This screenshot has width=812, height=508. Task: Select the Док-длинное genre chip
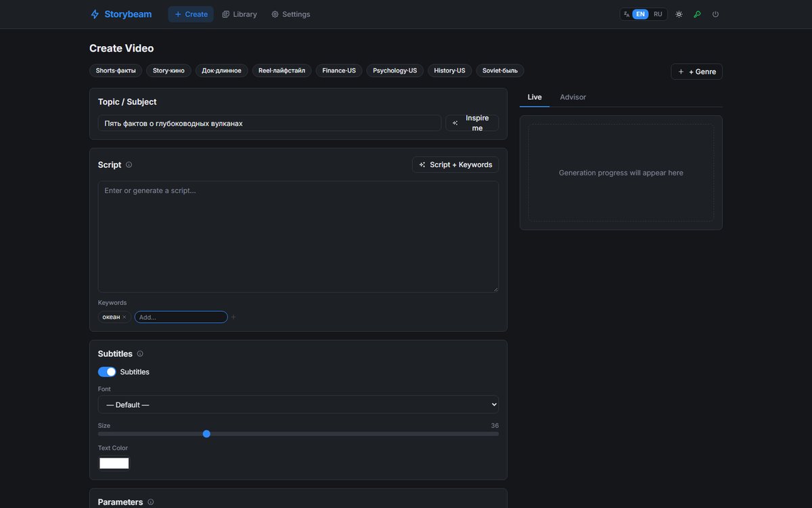[x=221, y=70]
